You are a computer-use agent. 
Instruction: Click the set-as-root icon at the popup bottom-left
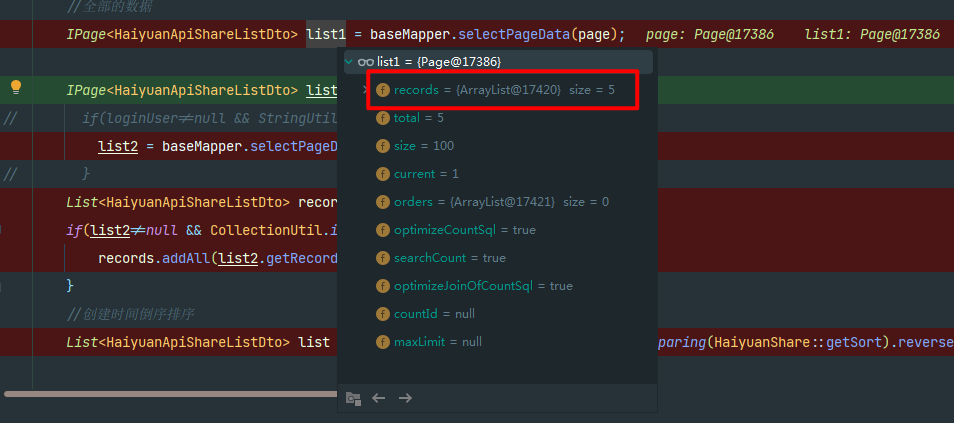tap(353, 398)
